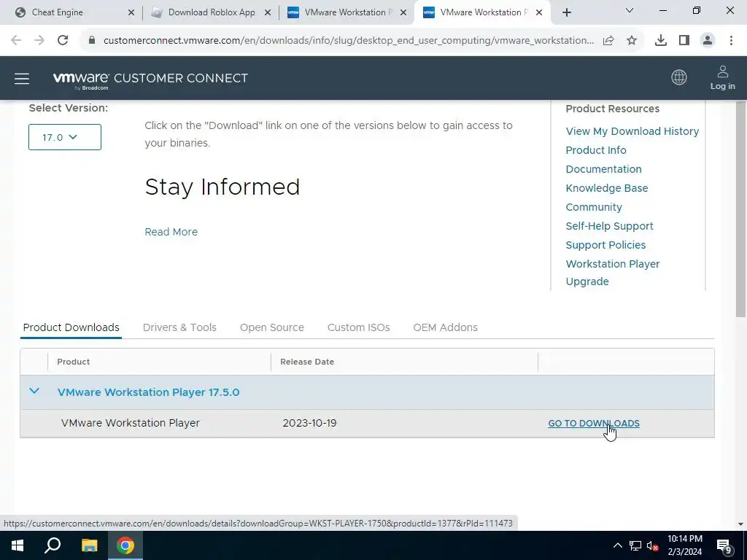Open notification center icon

tap(724, 546)
